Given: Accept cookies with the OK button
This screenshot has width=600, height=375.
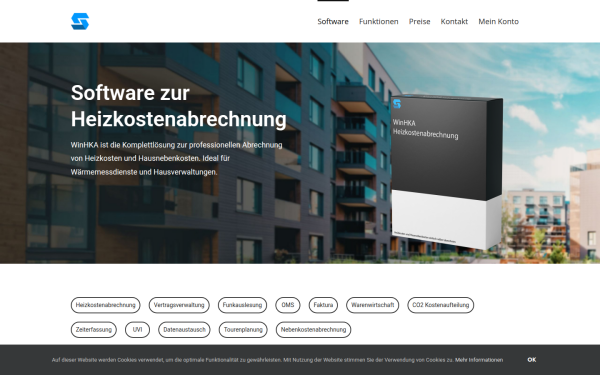Looking at the screenshot, I should tap(532, 360).
